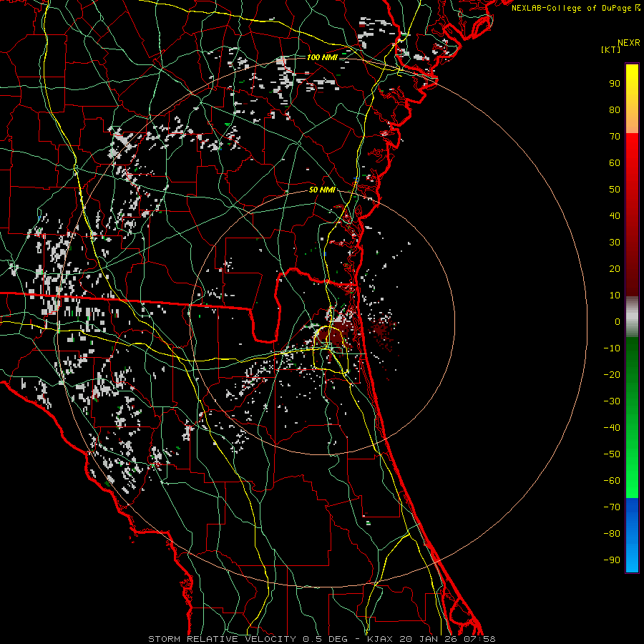Click the -80 value on the velocity scale
This screenshot has height=644, width=644.
pyautogui.click(x=612, y=534)
